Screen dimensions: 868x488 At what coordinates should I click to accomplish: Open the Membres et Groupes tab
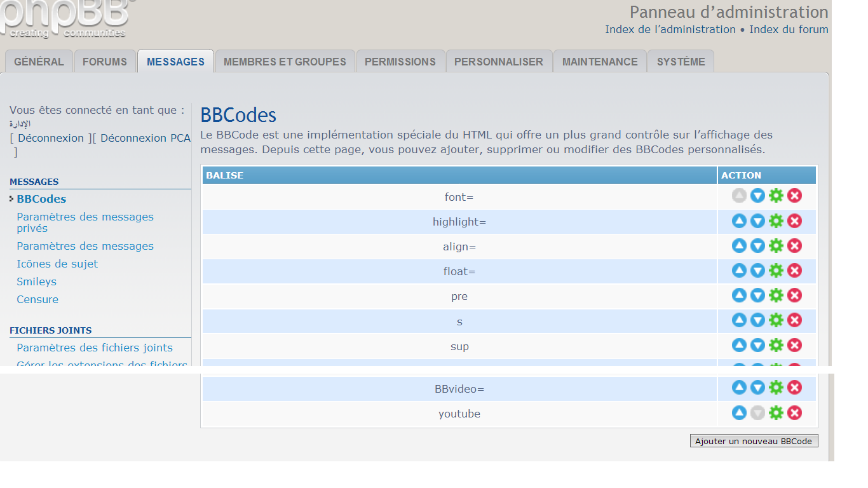[285, 62]
